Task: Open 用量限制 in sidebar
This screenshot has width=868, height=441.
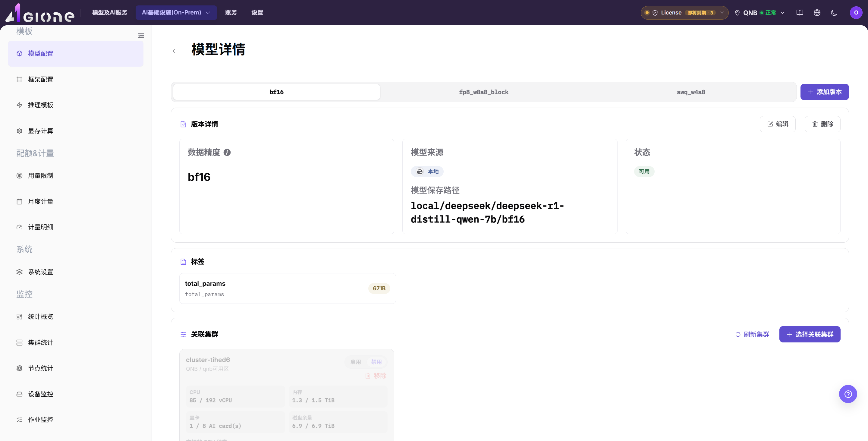Action: pyautogui.click(x=76, y=175)
